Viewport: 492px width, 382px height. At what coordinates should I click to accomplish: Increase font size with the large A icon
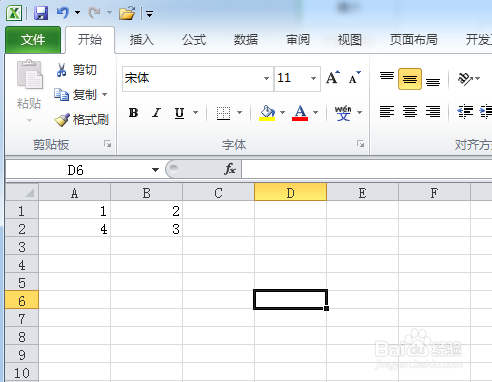(x=333, y=78)
